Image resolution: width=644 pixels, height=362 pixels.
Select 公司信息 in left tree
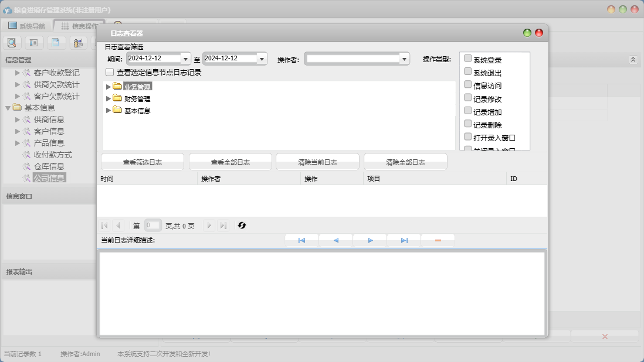tap(49, 178)
